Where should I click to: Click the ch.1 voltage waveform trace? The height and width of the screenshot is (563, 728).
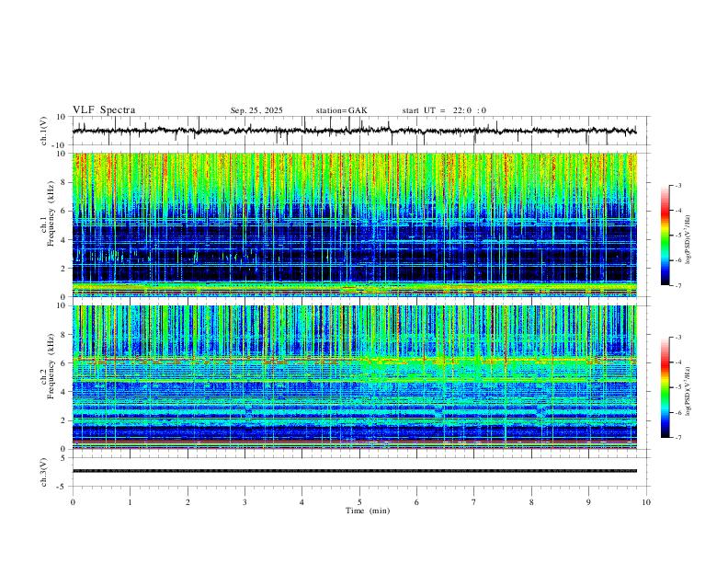pos(354,131)
